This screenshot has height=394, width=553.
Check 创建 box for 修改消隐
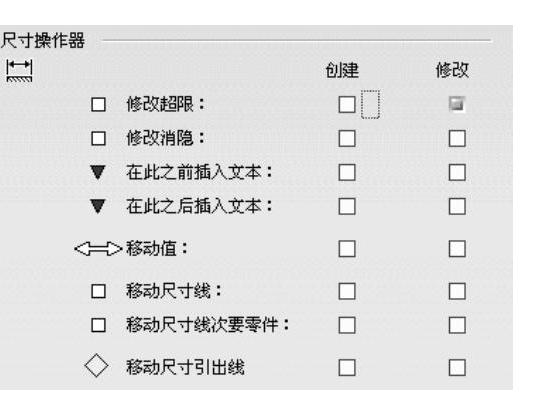(x=347, y=138)
